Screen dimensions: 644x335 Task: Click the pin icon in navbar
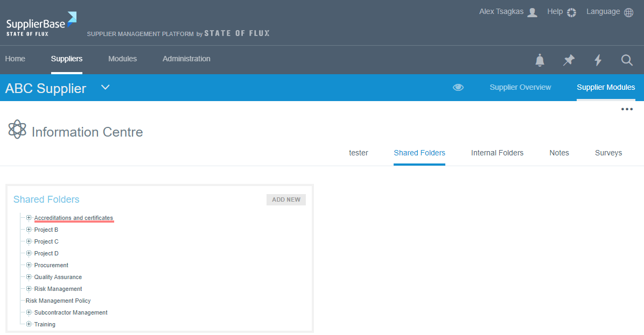coord(569,60)
